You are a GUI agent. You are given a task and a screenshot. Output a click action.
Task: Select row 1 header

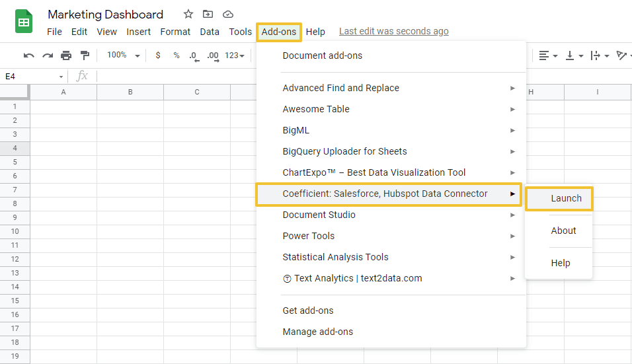(x=15, y=107)
